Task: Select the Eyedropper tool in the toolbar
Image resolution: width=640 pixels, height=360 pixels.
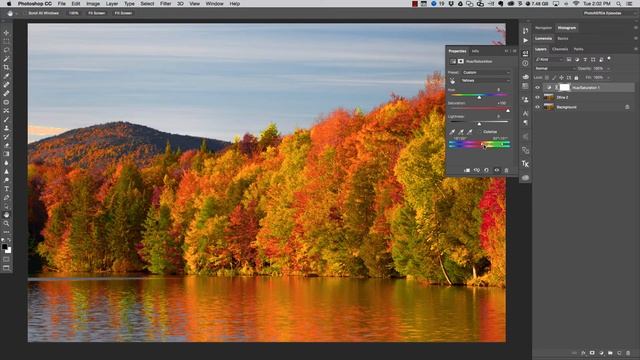Action: [6, 76]
